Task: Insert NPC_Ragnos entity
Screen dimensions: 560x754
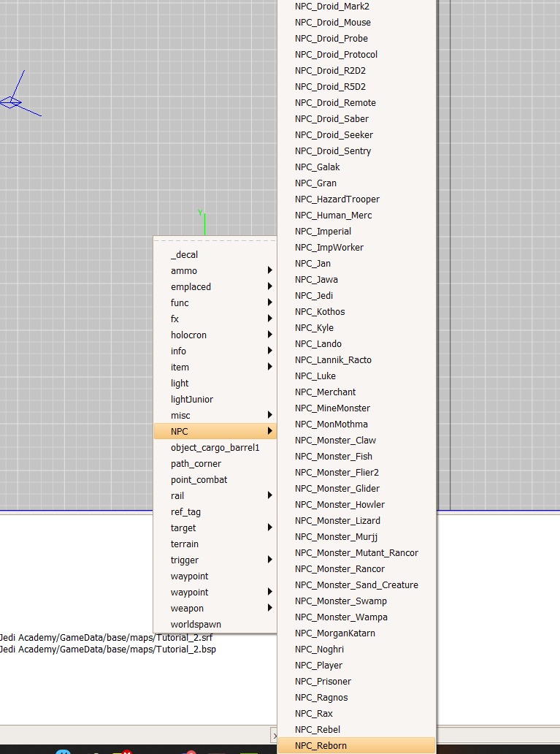Action: (x=357, y=697)
